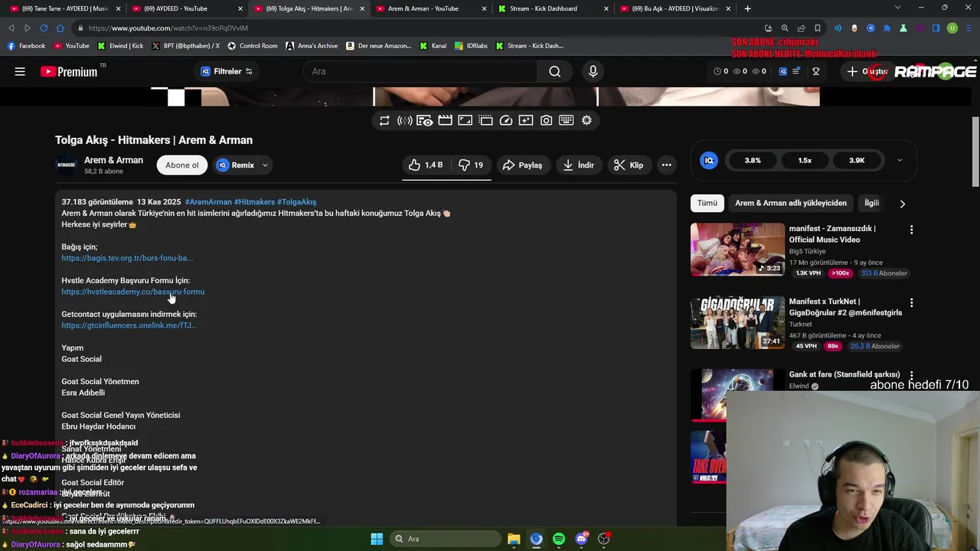Open the bagis.tev.org.tr donation link
The height and width of the screenshot is (551, 980).
(127, 258)
